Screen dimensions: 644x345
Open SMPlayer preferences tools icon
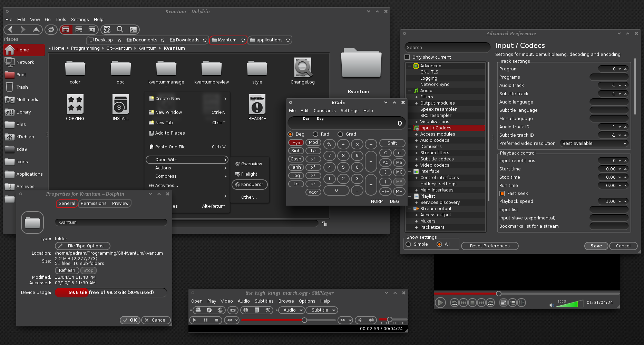pos(267,310)
